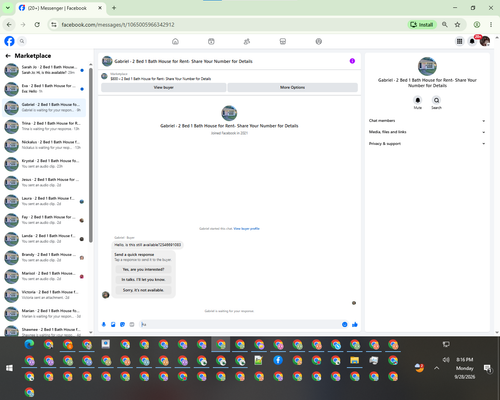Screen dimensions: 500x400
Task: Open Victoria conversation
Action: click(44, 295)
